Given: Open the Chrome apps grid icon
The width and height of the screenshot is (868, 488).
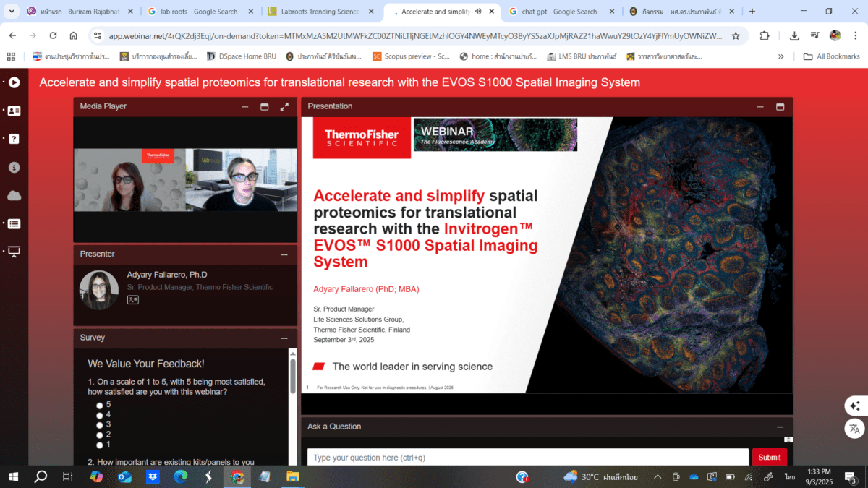Looking at the screenshot, I should pos(11,56).
